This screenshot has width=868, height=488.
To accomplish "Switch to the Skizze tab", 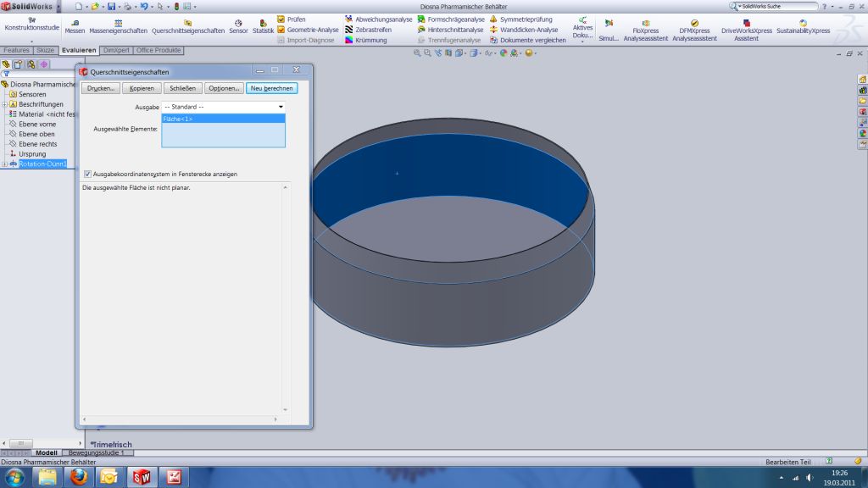I will coord(46,50).
